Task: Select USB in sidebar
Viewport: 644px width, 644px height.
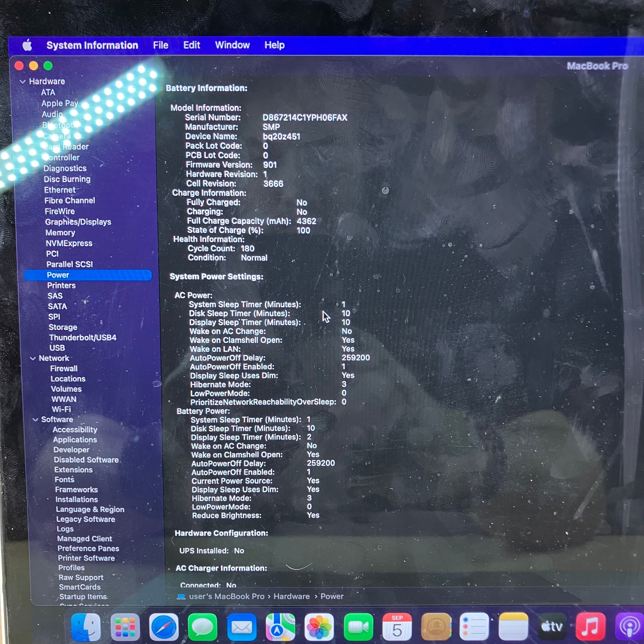Action: tap(57, 348)
